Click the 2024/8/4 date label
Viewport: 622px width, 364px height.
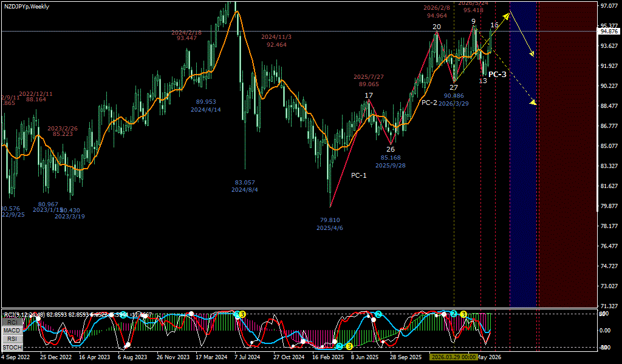pos(245,190)
